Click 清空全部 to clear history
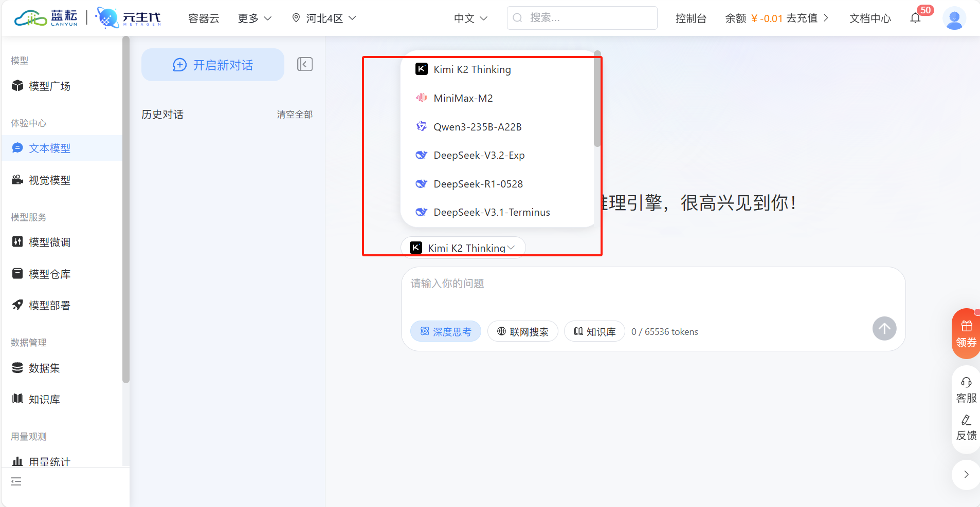The width and height of the screenshot is (980, 507). [295, 114]
